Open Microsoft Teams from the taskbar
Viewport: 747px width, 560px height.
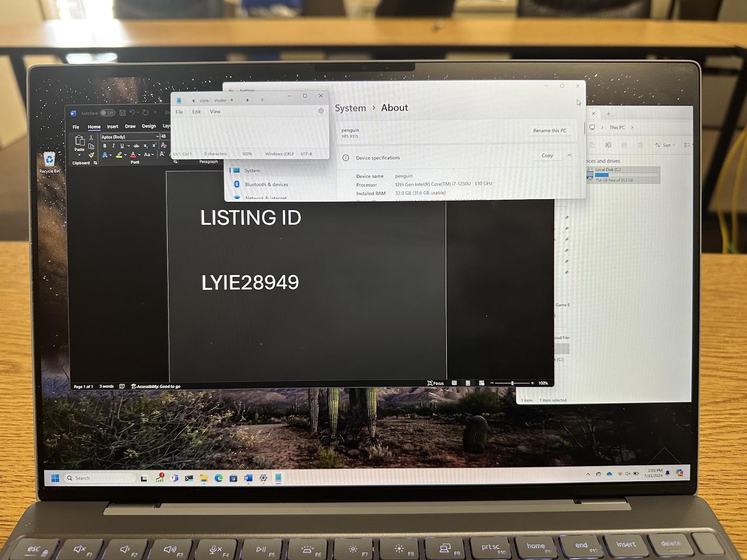(x=174, y=478)
